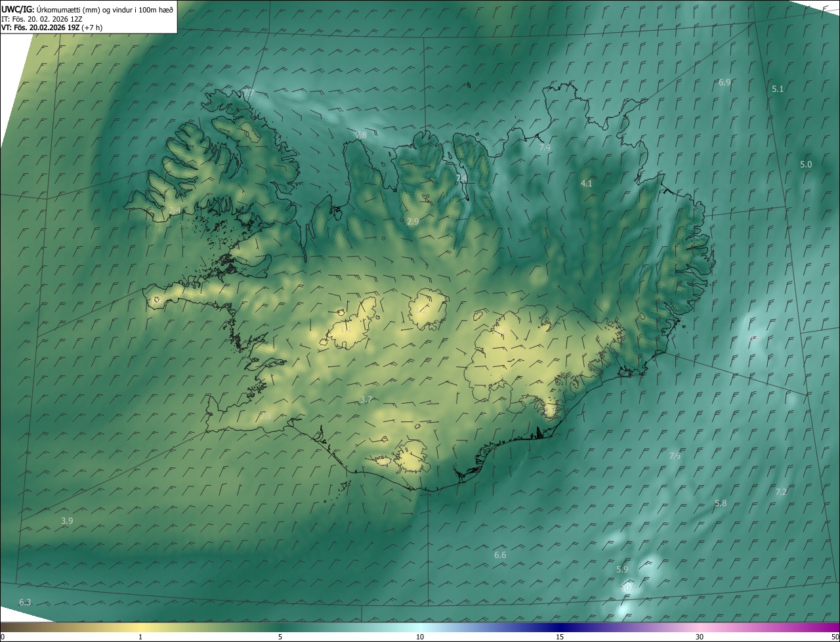The width and height of the screenshot is (840, 642).
Task: Click the 6.6 value label on the map
Action: coord(500,555)
